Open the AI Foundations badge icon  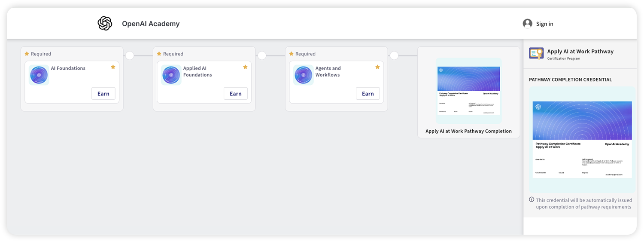coord(39,75)
